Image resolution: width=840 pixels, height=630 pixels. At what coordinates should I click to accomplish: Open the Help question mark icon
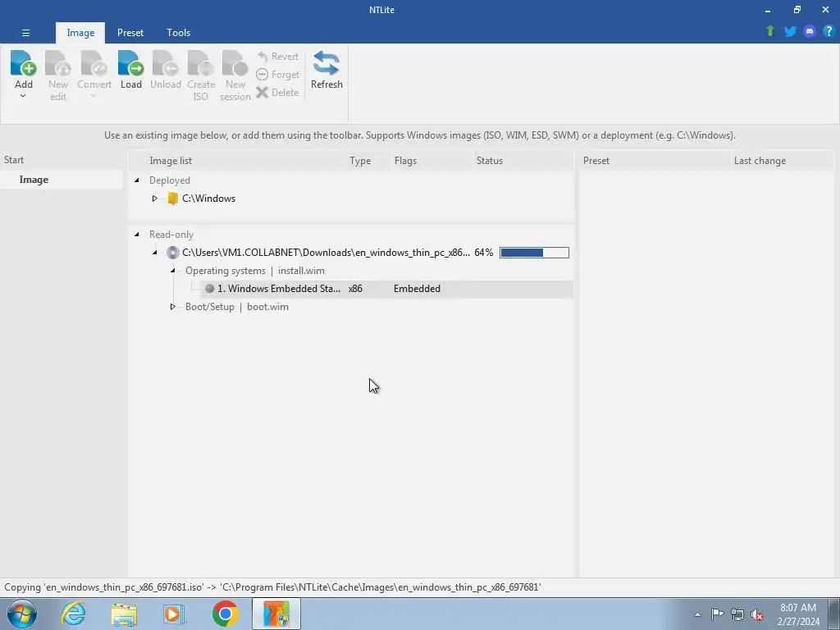pos(829,31)
